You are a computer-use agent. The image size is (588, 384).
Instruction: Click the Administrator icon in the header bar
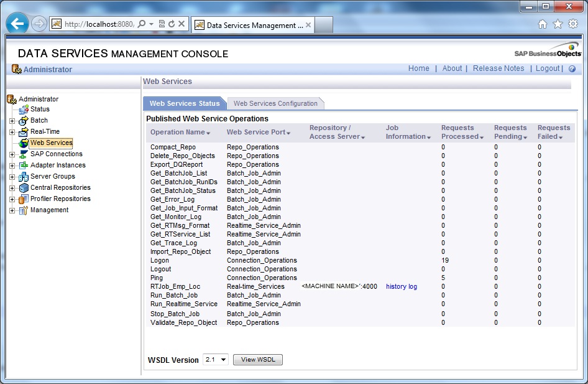point(17,69)
